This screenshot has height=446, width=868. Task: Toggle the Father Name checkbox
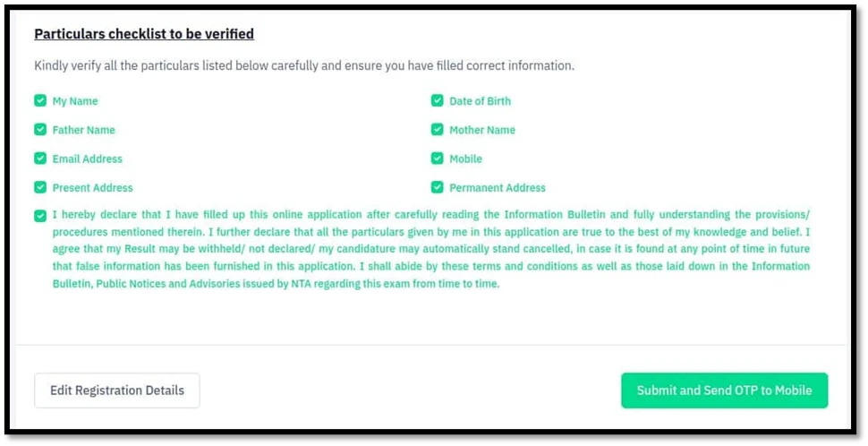(x=40, y=130)
